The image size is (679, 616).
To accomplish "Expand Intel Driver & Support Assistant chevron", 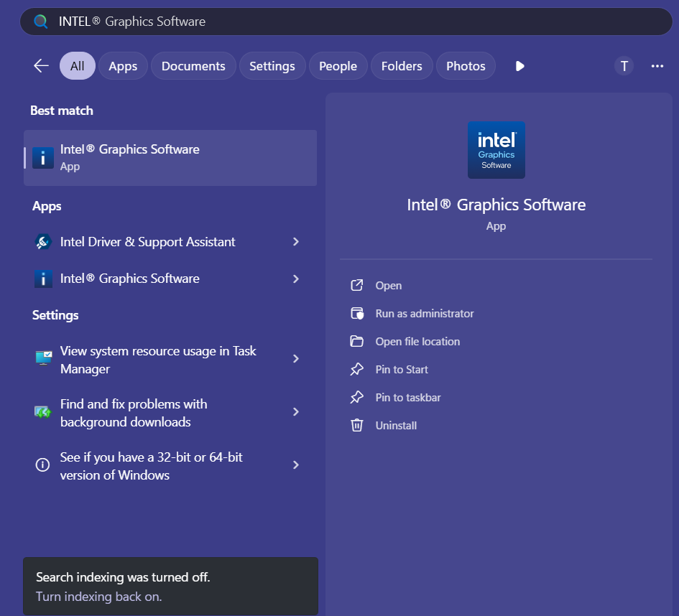I will (296, 242).
